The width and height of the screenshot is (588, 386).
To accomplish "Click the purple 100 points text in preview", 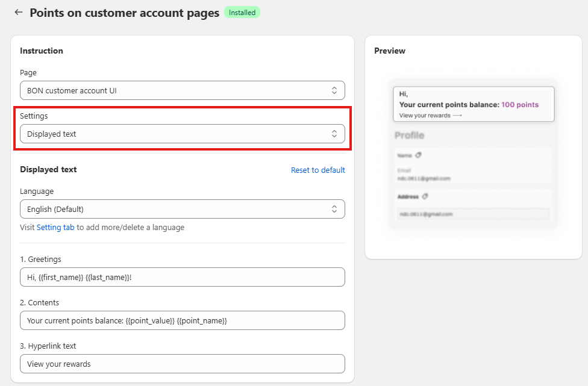I will tap(520, 105).
